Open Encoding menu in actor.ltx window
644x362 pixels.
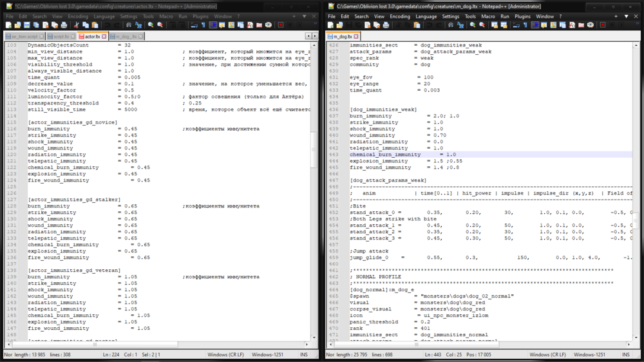pos(78,16)
